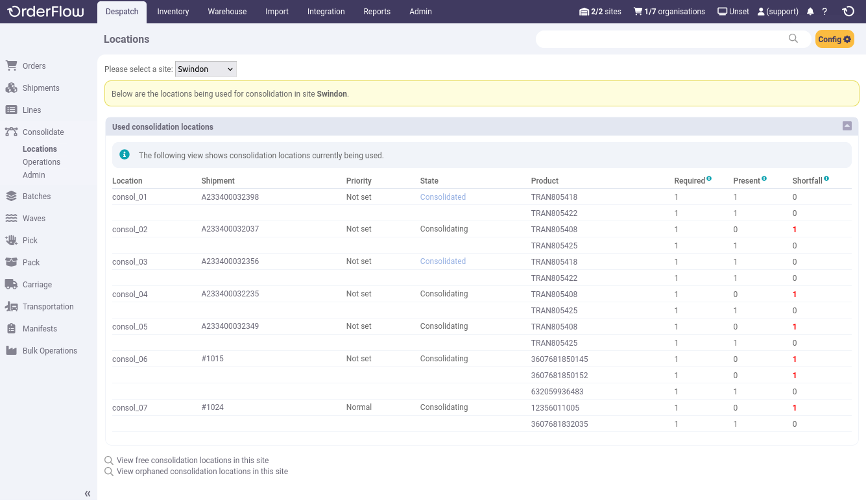Click product 12356011005
This screenshot has height=504, width=866.
(555, 407)
